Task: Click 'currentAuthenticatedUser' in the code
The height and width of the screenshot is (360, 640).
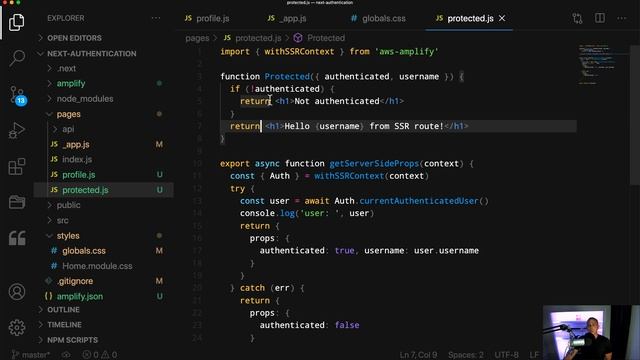Action: point(418,201)
